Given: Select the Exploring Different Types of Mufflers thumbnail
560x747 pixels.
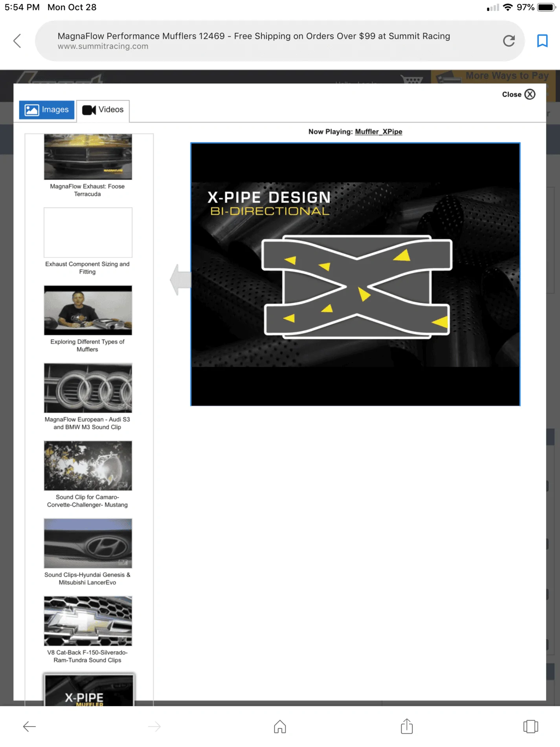Looking at the screenshot, I should click(x=88, y=310).
